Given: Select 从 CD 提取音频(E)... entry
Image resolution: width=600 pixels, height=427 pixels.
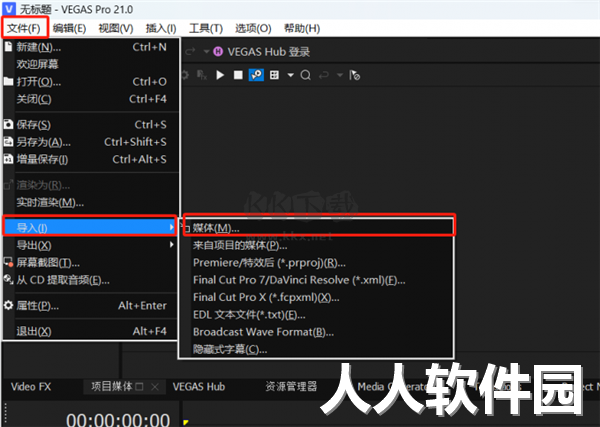Looking at the screenshot, I should 91,280.
